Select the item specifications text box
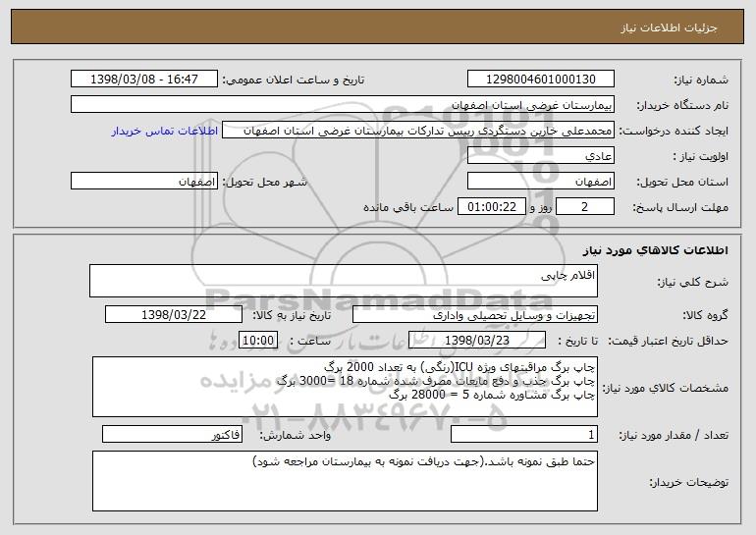756x535 pixels. click(x=345, y=387)
